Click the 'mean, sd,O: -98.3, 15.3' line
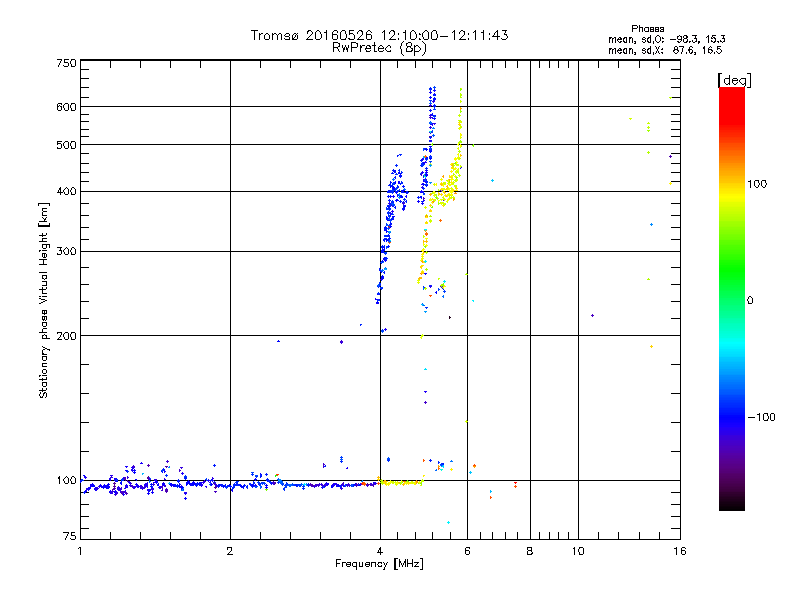Viewport: 800px width, 600px height. point(666,39)
